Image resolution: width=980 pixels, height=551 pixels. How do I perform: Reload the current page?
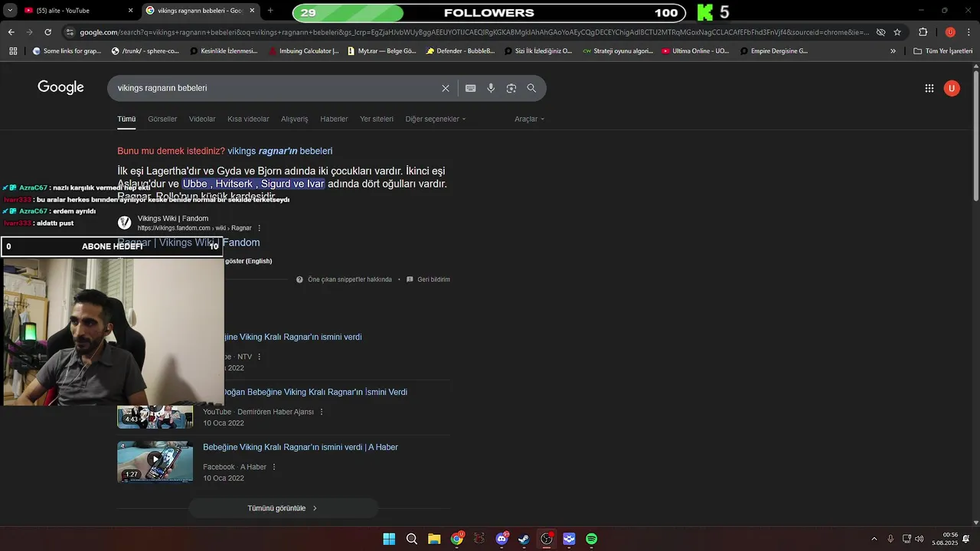pos(47,32)
